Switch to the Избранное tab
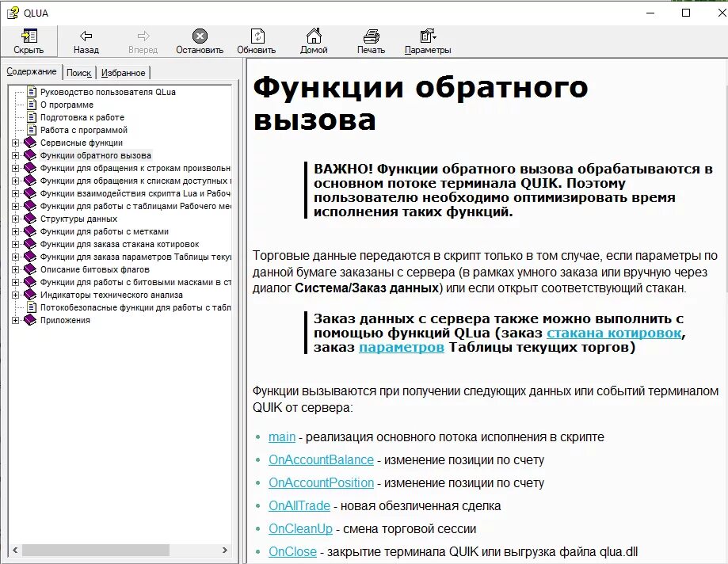The height and width of the screenshot is (564, 728). coord(123,73)
